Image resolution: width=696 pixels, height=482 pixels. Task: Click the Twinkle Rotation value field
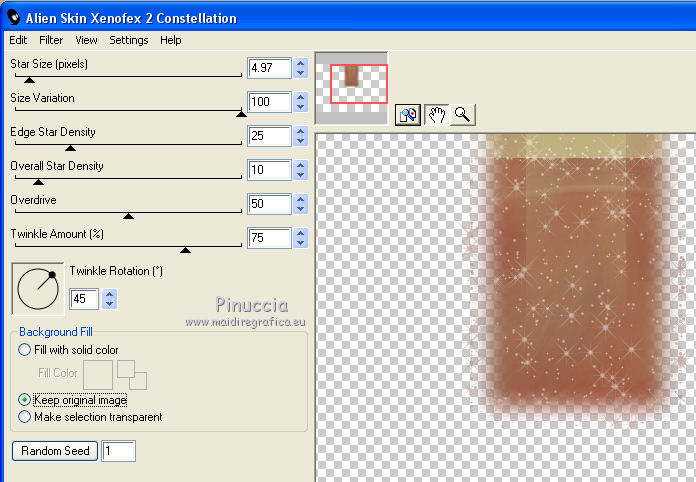click(84, 299)
